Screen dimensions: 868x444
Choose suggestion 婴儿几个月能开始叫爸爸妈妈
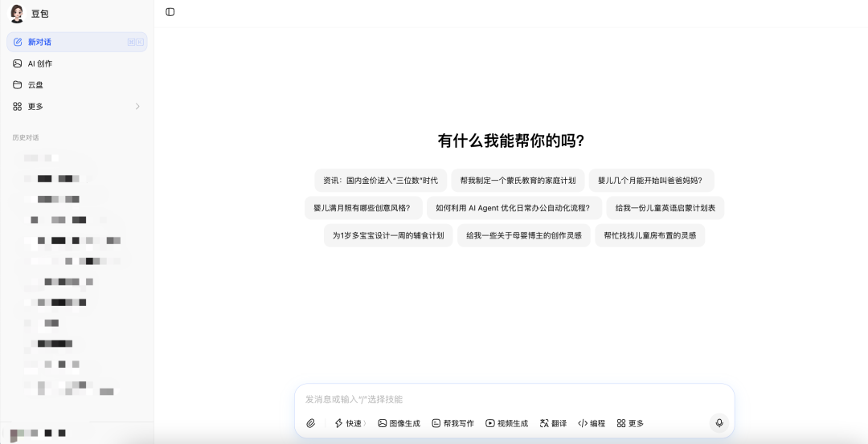pos(651,181)
